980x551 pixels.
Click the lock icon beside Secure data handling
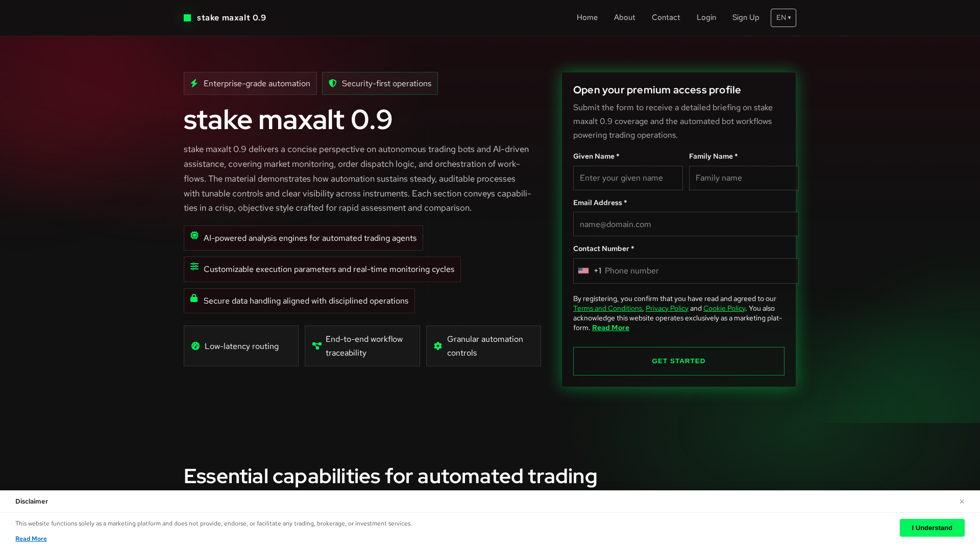point(194,298)
